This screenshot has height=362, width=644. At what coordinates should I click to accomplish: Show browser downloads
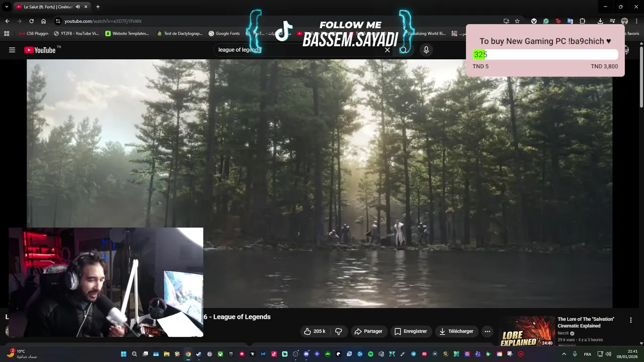pyautogui.click(x=600, y=21)
